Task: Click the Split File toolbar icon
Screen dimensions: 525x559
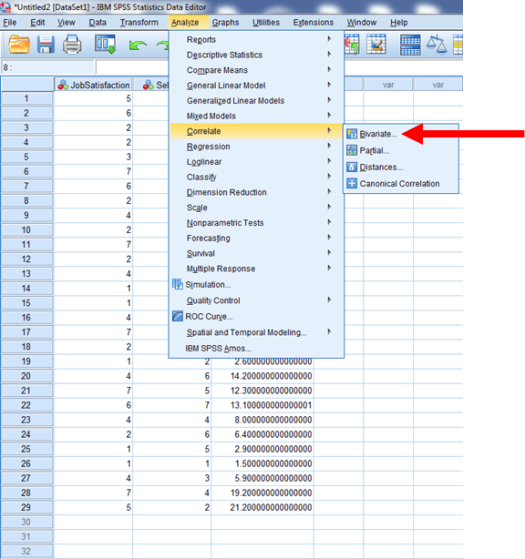Action: 410,45
